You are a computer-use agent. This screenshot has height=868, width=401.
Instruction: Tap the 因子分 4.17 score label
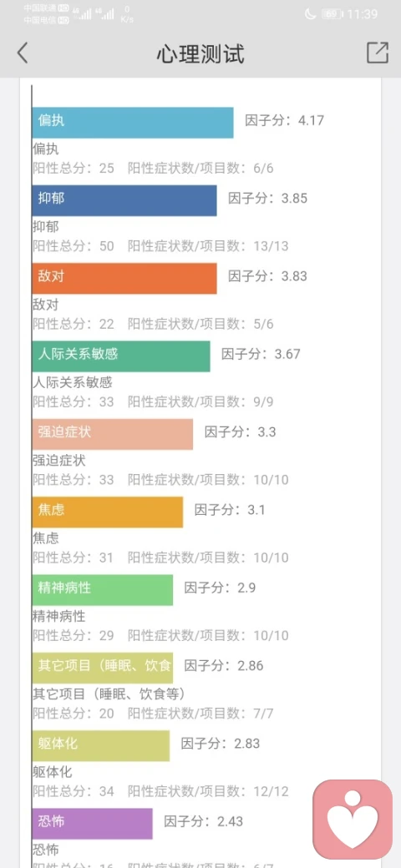coord(285,120)
